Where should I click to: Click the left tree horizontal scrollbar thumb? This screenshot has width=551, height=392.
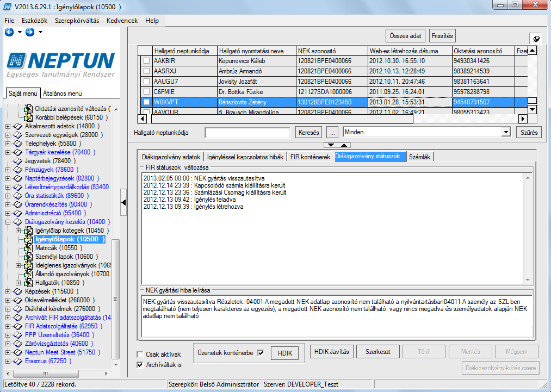45,374
